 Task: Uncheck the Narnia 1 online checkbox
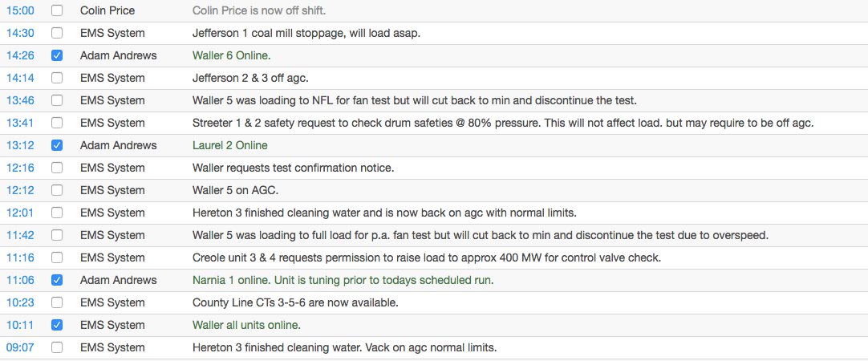point(57,280)
